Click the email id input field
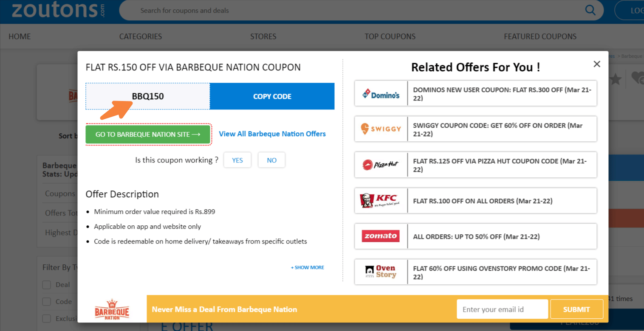 (503, 309)
